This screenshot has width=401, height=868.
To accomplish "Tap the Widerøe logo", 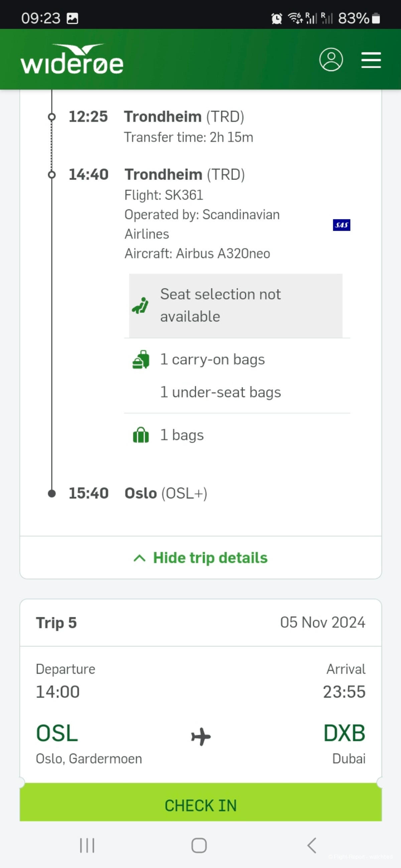I will pyautogui.click(x=72, y=59).
